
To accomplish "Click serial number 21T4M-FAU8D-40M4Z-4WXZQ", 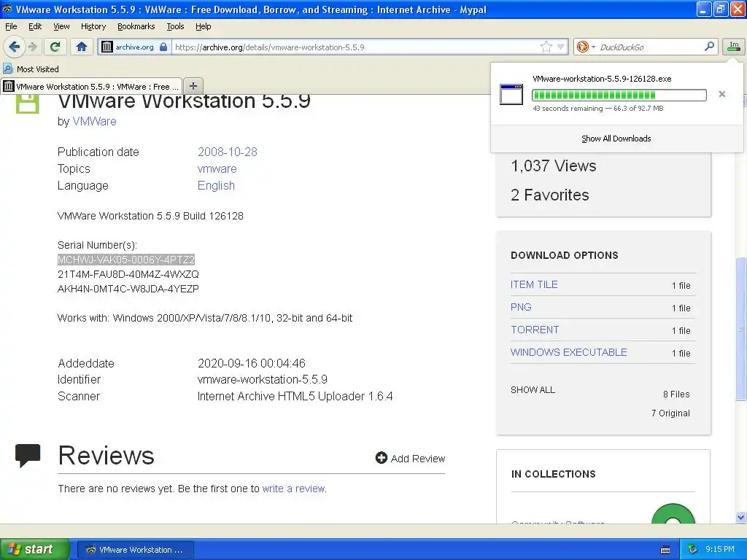I will click(x=128, y=274).
